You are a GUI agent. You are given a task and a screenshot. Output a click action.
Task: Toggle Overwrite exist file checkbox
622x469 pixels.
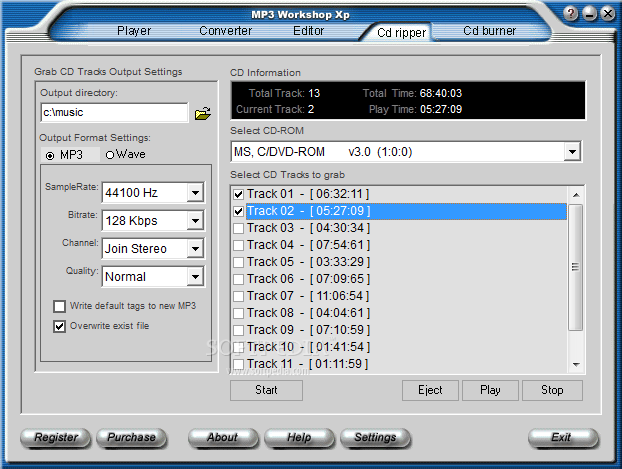pyautogui.click(x=60, y=327)
